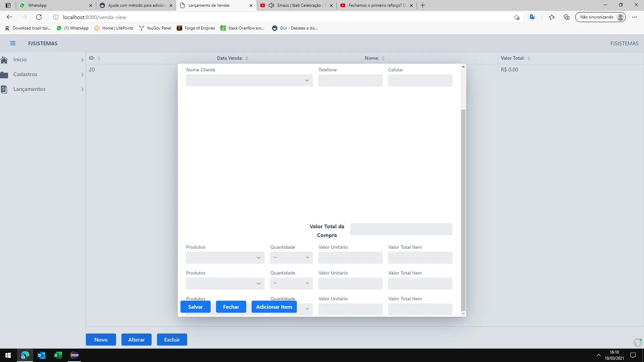Decrease quantity in second product row
This screenshot has width=644, height=362.
(x=275, y=283)
